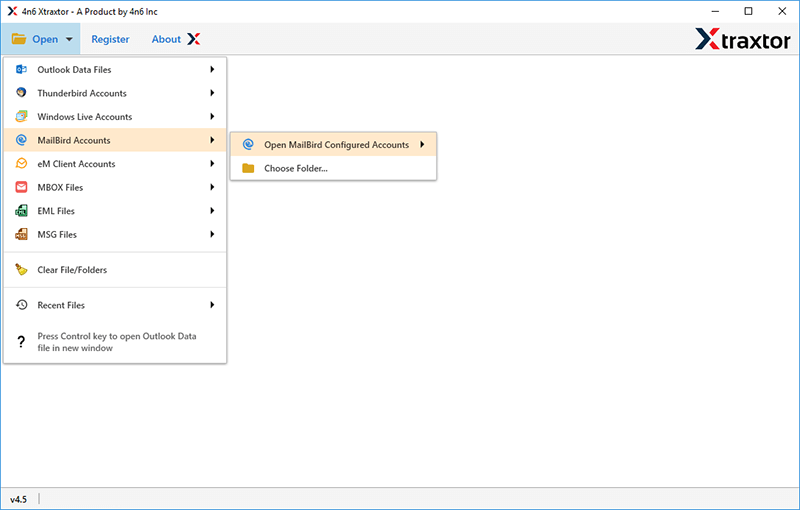Select Windows Live Accounts menu entry
The width and height of the screenshot is (800, 510).
tap(115, 116)
